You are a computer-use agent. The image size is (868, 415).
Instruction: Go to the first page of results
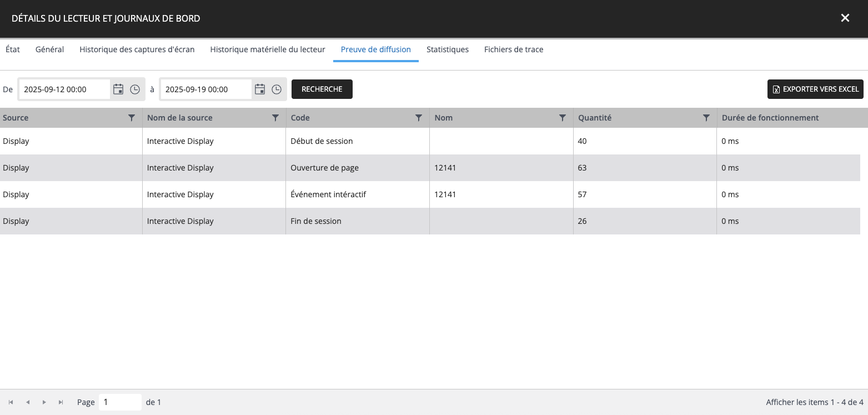pyautogui.click(x=11, y=402)
